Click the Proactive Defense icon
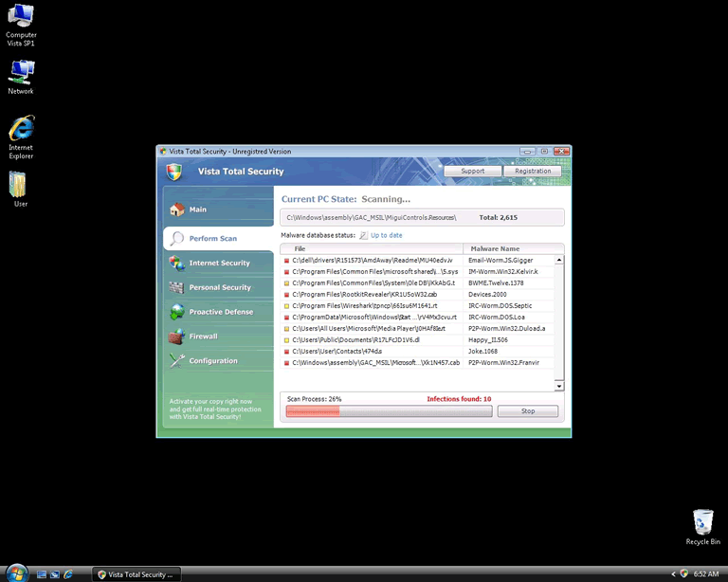 coord(176,312)
